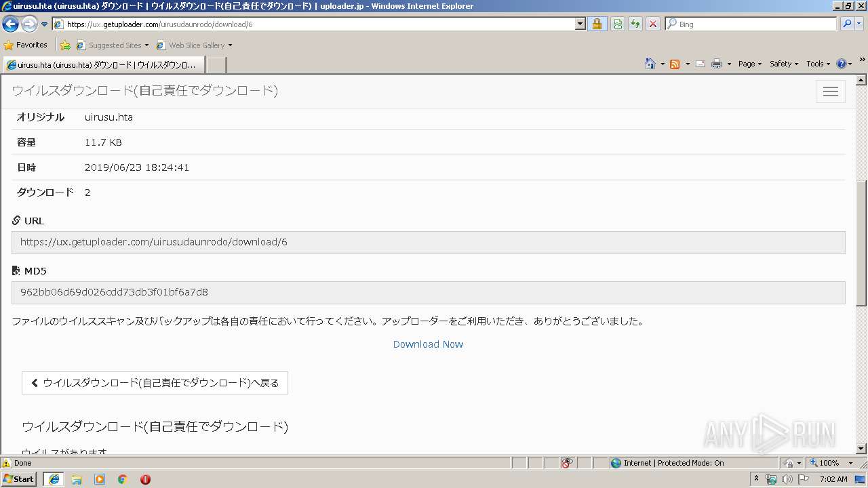868x488 pixels.
Task: Stop loading with the red X icon
Action: pyautogui.click(x=653, y=24)
